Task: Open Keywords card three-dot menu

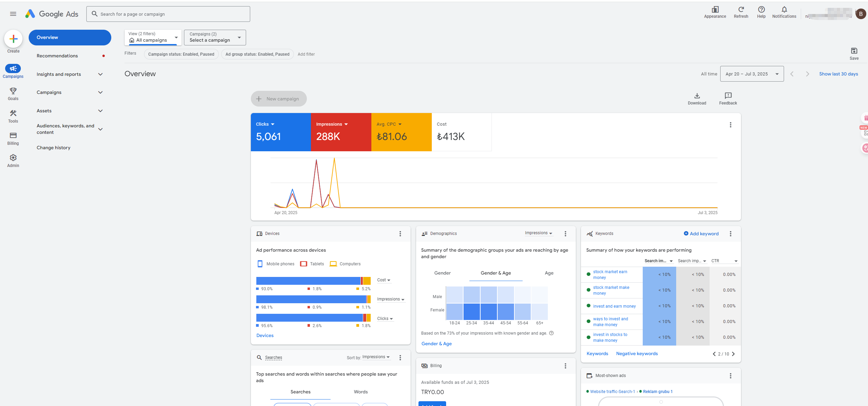Action: (x=730, y=234)
